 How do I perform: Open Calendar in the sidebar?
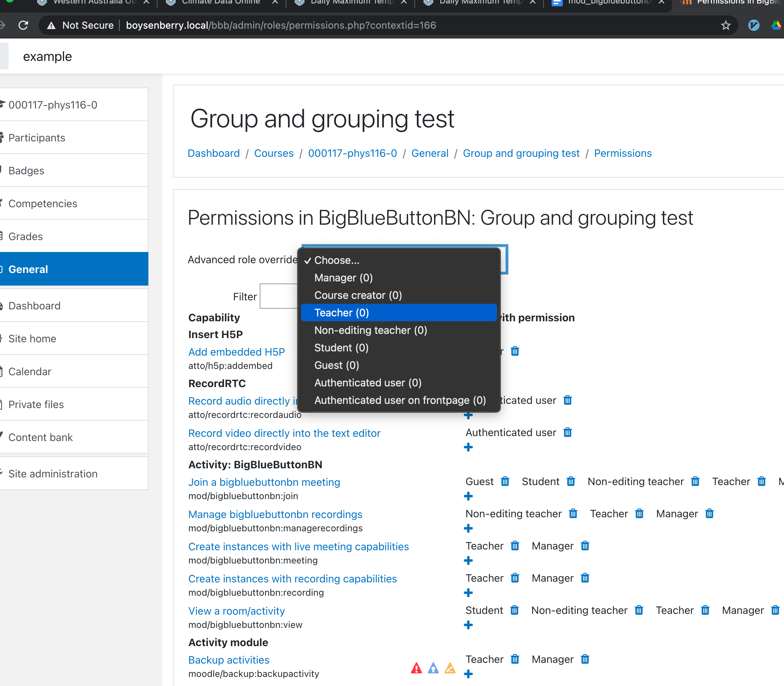click(74, 371)
